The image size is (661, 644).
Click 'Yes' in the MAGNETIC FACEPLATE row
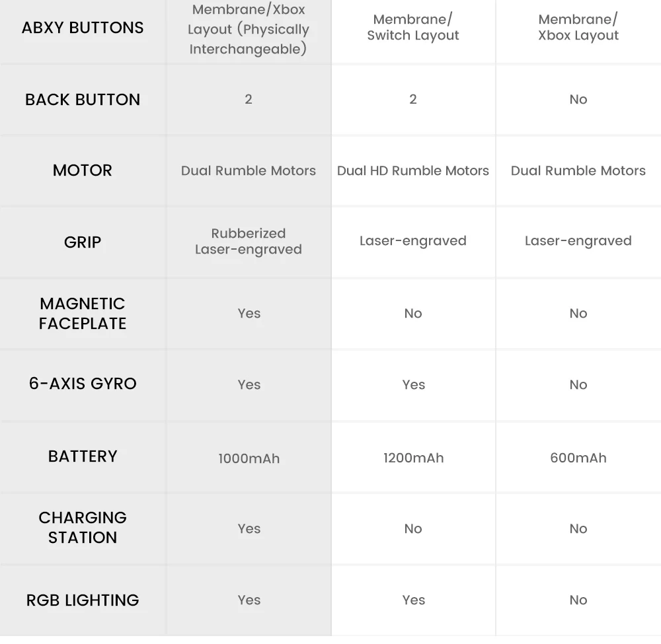pos(249,313)
